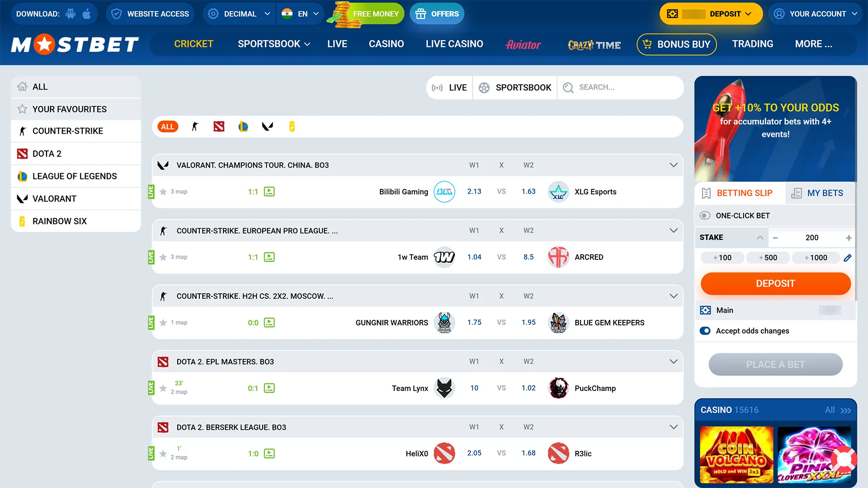Select Rainbow Six in the sidebar
Image resolution: width=868 pixels, height=488 pixels.
(76, 221)
